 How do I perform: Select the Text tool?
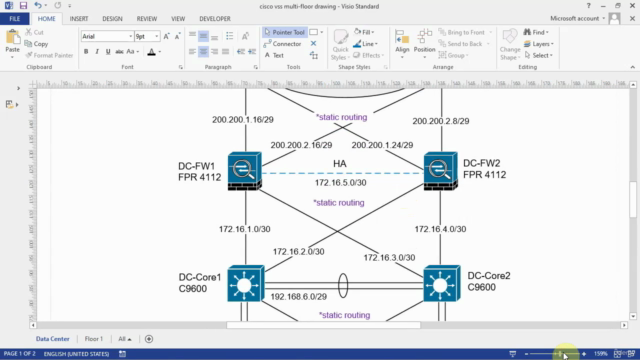click(274, 55)
